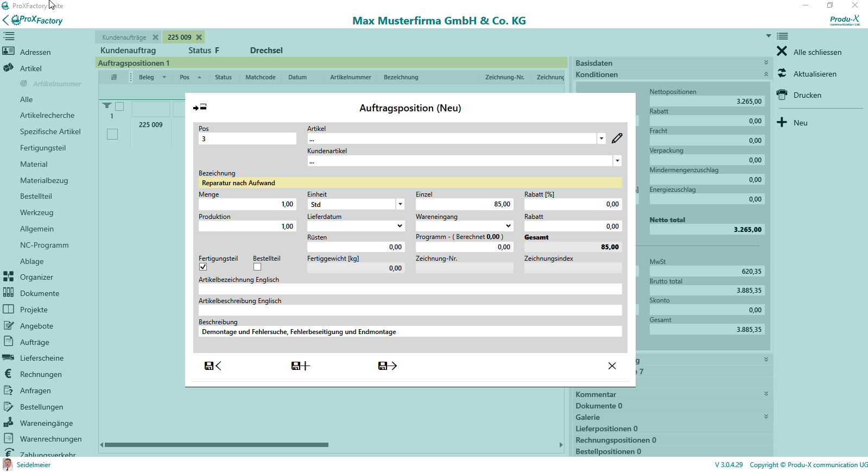Open the Wareneingang dropdown
Image resolution: width=868 pixels, height=472 pixels.
(509, 226)
